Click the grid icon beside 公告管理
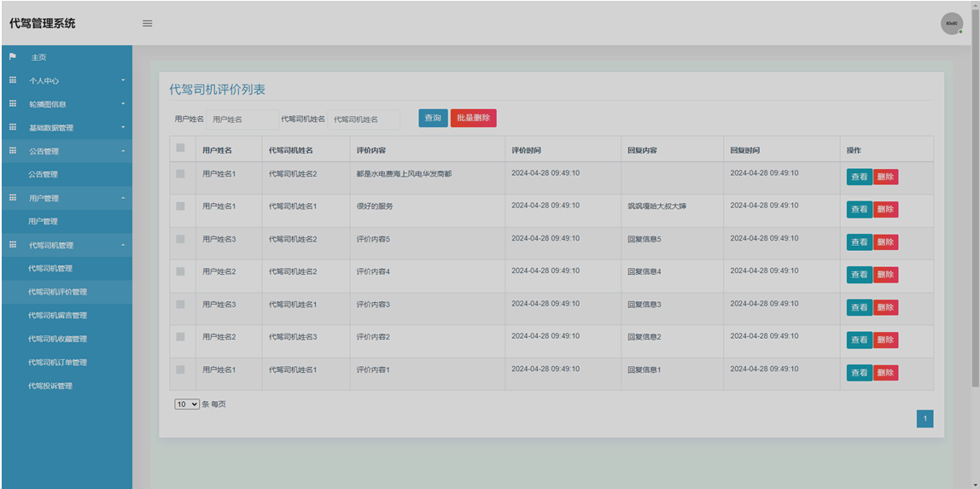The height and width of the screenshot is (489, 980). 13,151
